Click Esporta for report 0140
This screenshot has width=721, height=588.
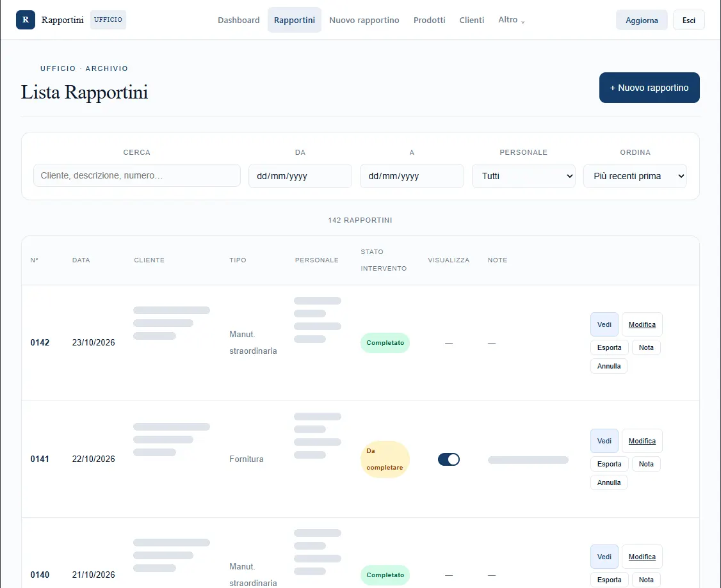pos(609,580)
